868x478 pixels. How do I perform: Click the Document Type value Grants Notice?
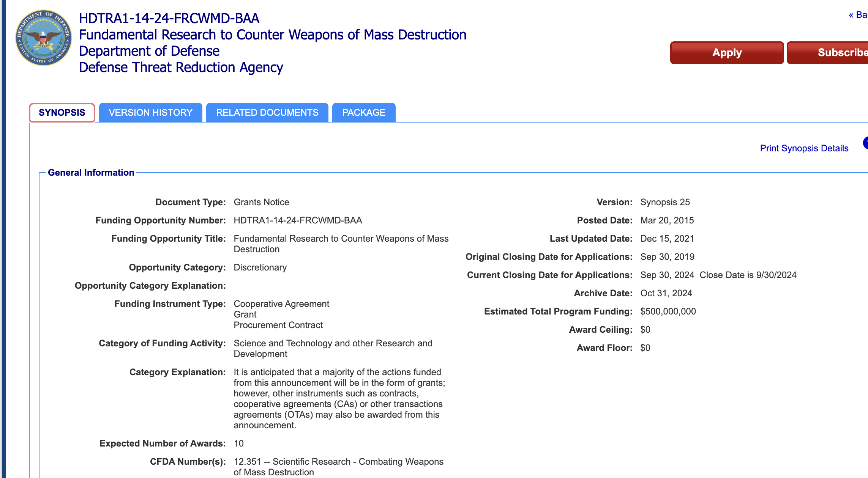click(261, 202)
